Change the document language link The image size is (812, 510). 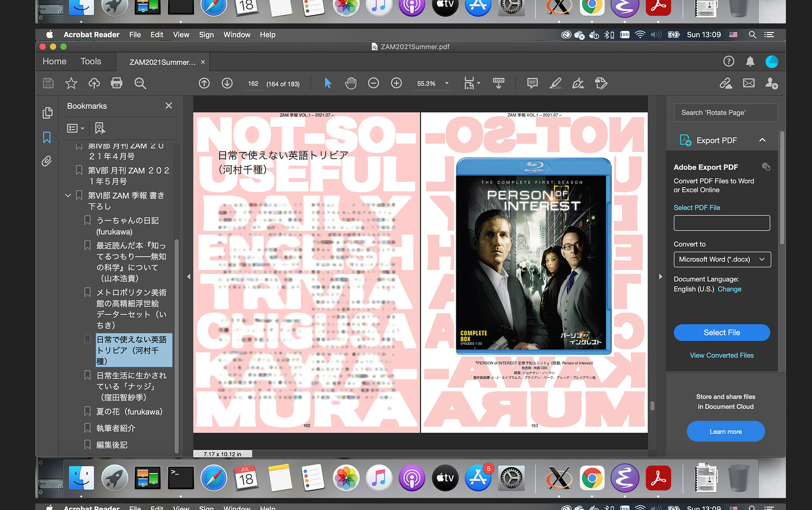[x=729, y=289]
